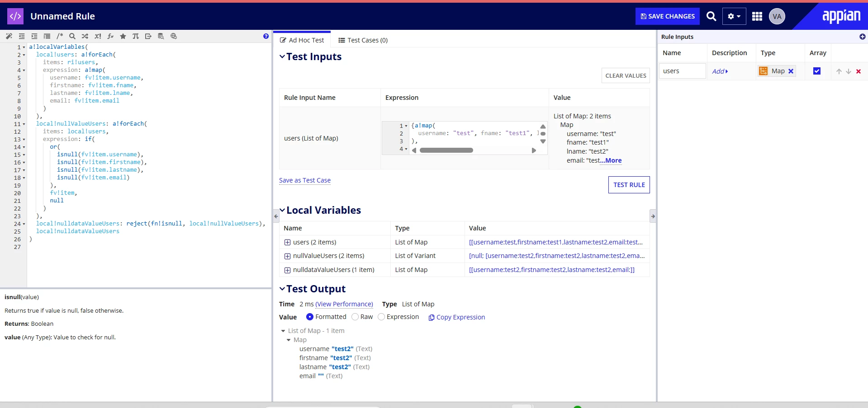868x408 pixels.
Task: Open find in the expression editor toolbar
Action: tap(72, 36)
